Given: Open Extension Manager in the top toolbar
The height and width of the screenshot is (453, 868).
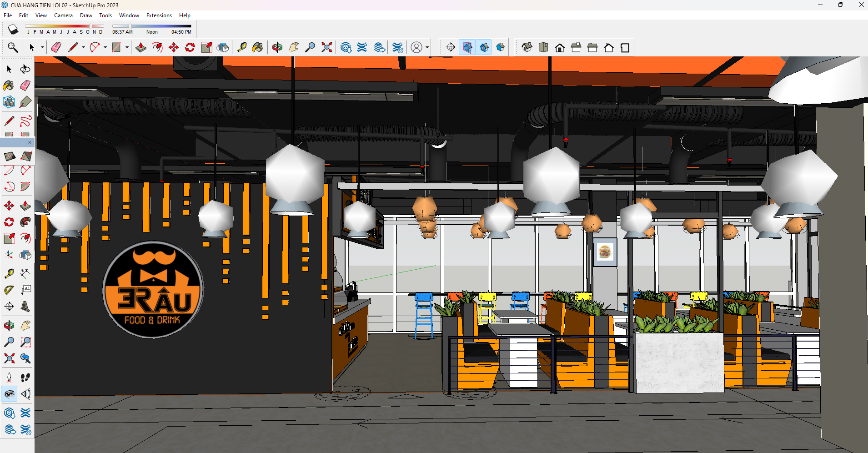Looking at the screenshot, I should pyautogui.click(x=397, y=47).
